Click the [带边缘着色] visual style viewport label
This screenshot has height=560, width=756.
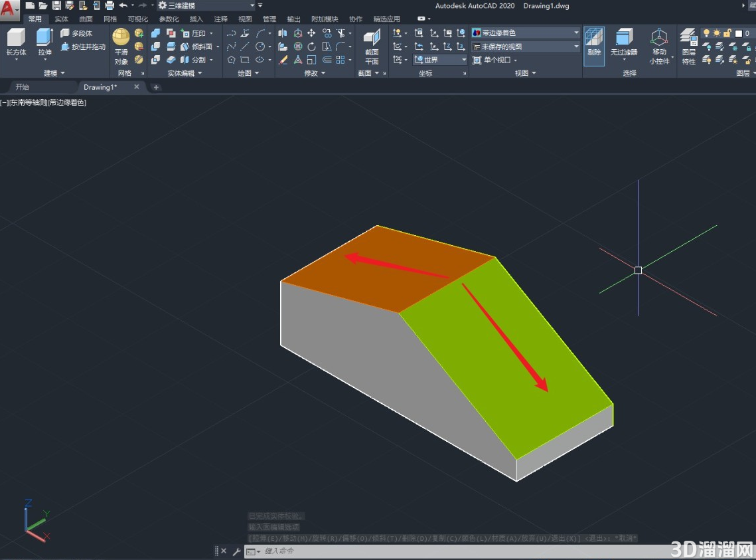pos(68,102)
